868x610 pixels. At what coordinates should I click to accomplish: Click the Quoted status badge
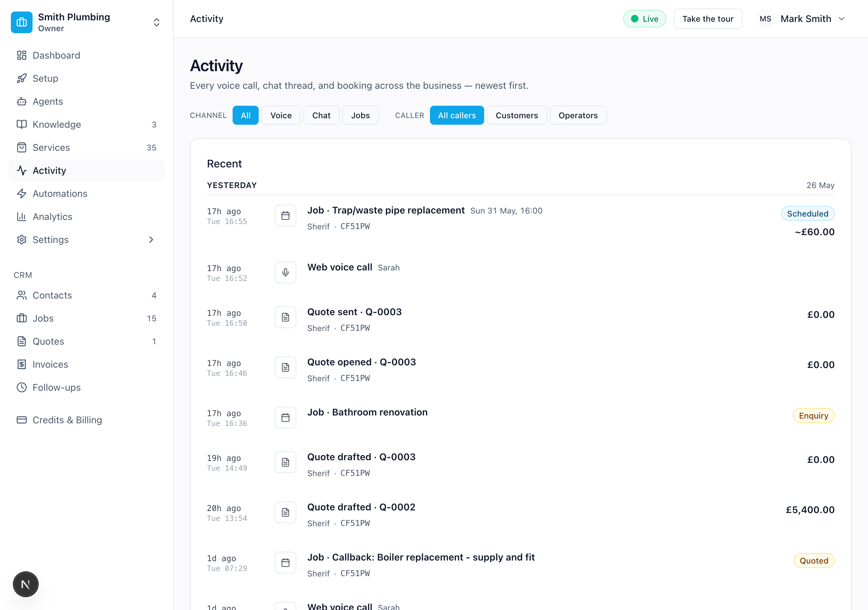[813, 561]
